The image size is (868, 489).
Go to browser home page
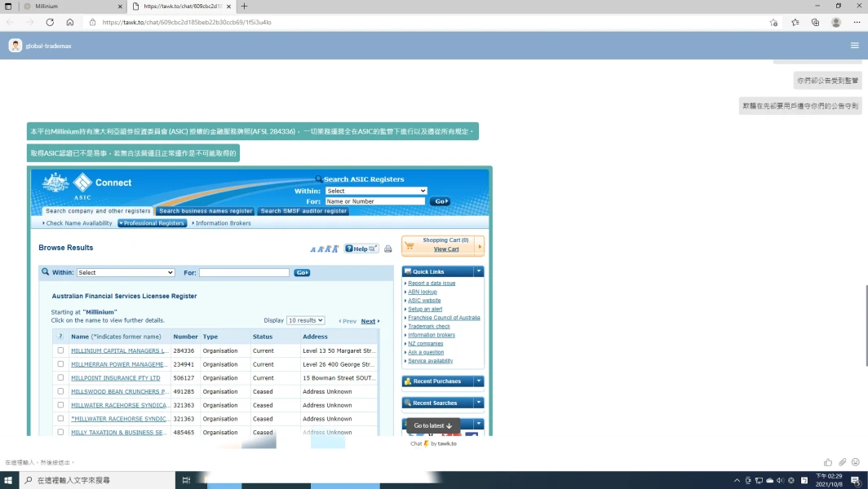[x=70, y=22]
